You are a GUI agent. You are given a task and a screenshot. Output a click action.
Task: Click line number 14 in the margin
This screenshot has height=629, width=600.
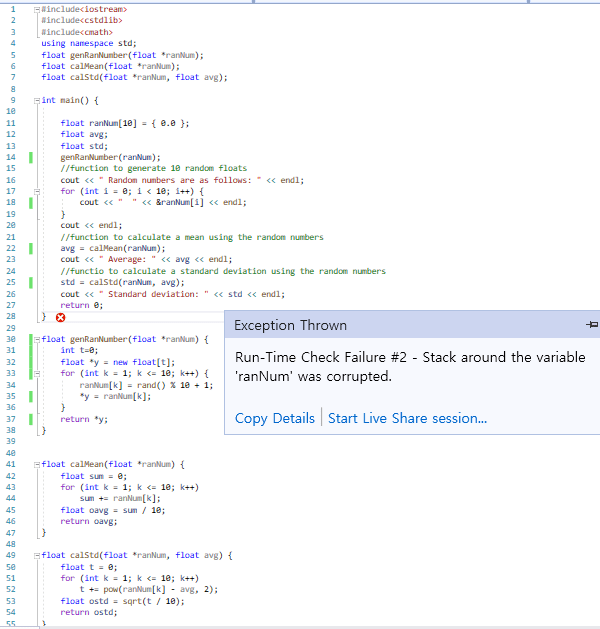11,157
